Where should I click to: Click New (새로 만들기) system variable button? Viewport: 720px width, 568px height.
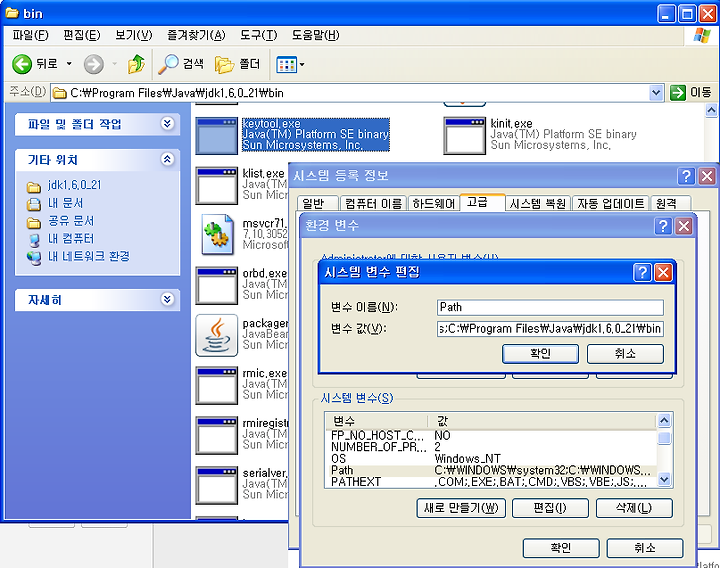(461, 508)
